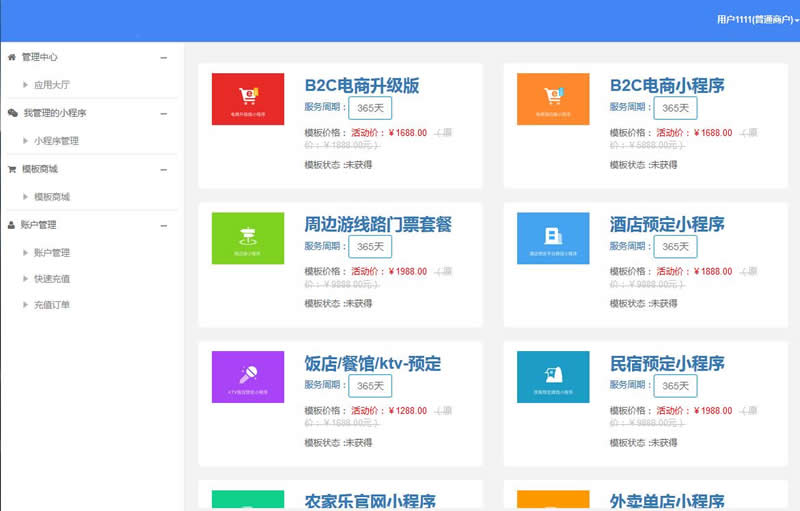The height and width of the screenshot is (511, 800).
Task: Open the 民宿预定小程序 title
Action: pos(667,364)
